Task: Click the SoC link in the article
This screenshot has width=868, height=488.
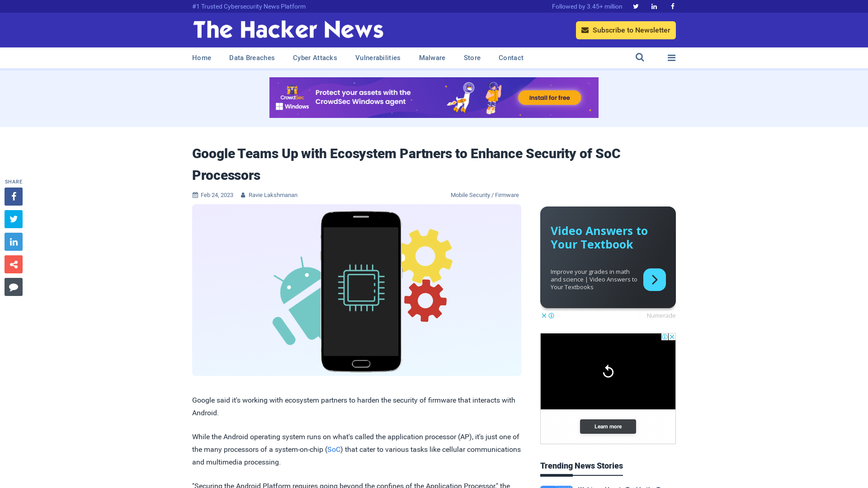Action: tap(333, 449)
